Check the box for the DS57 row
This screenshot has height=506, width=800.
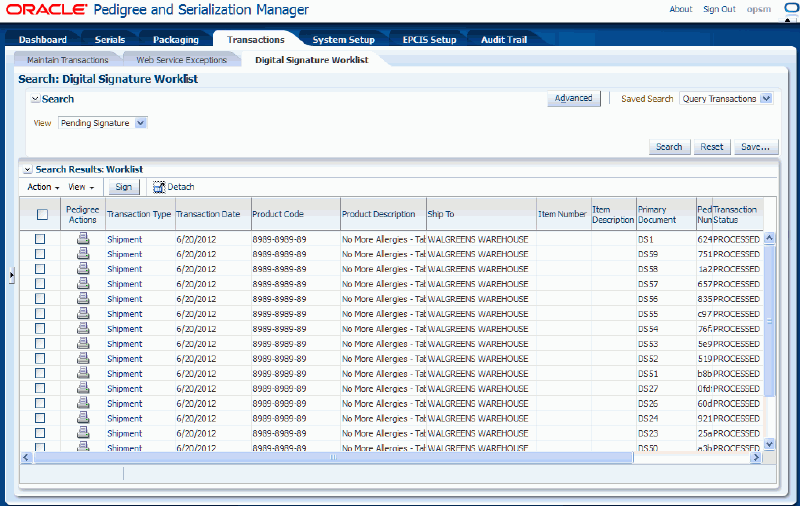[40, 284]
